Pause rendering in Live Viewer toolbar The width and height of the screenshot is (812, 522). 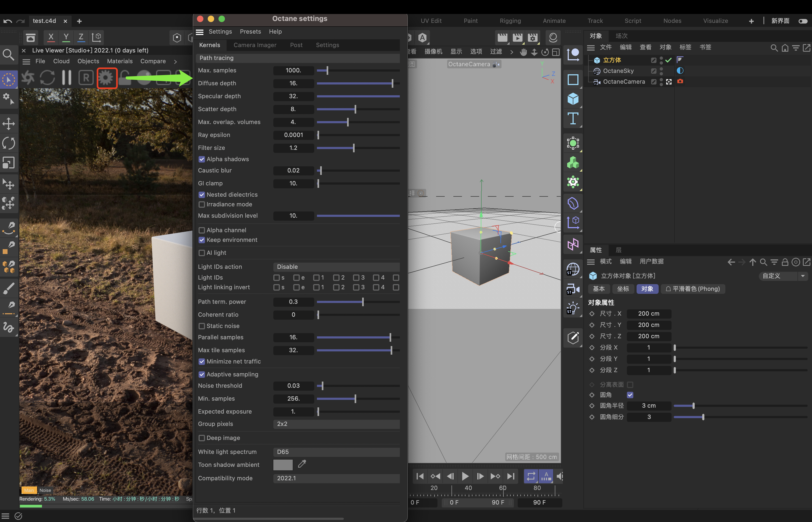coord(67,78)
